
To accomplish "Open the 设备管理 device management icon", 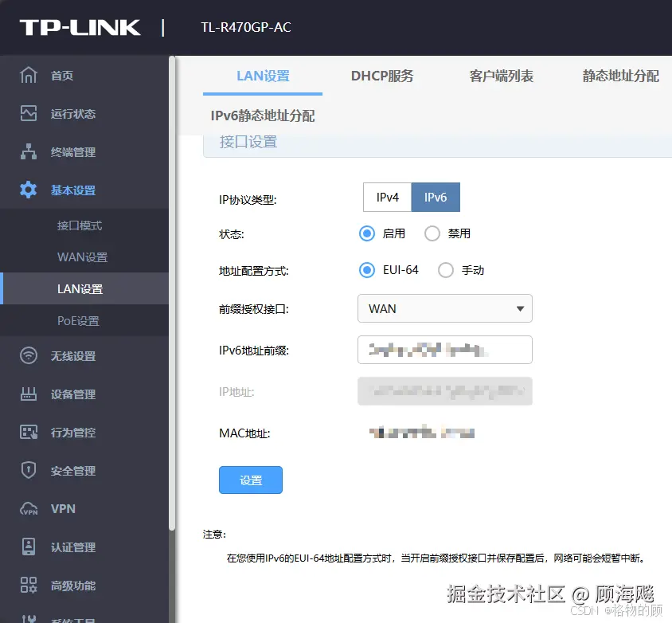I will pyautogui.click(x=29, y=394).
